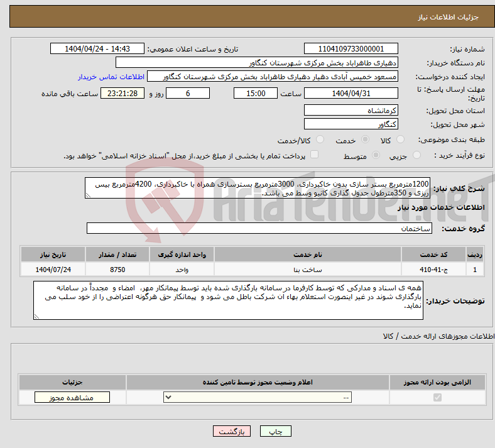Image resolution: width=495 pixels, height=448 pixels.
Task: Click the بازگشت back button
Action: (x=232, y=431)
